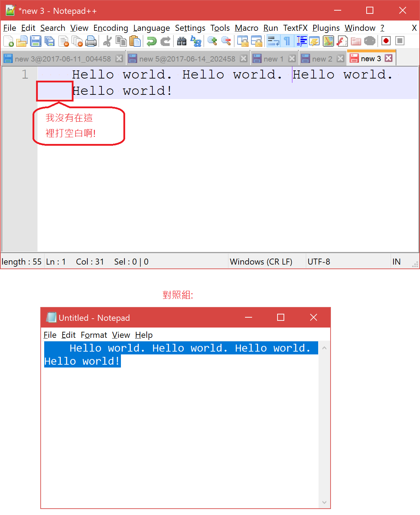
Task: Click the Copy toolbar icon
Action: tap(121, 41)
